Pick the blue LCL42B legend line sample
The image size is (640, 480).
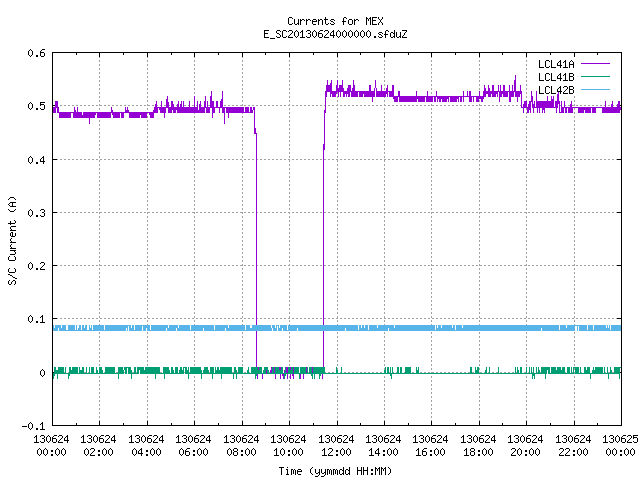click(x=595, y=89)
